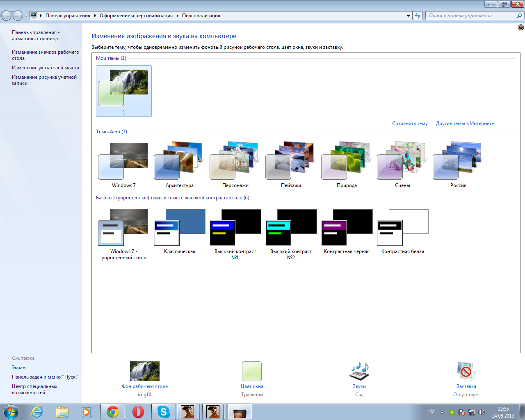Click RU language indicator in tray
This screenshot has height=420, width=525.
tap(431, 411)
